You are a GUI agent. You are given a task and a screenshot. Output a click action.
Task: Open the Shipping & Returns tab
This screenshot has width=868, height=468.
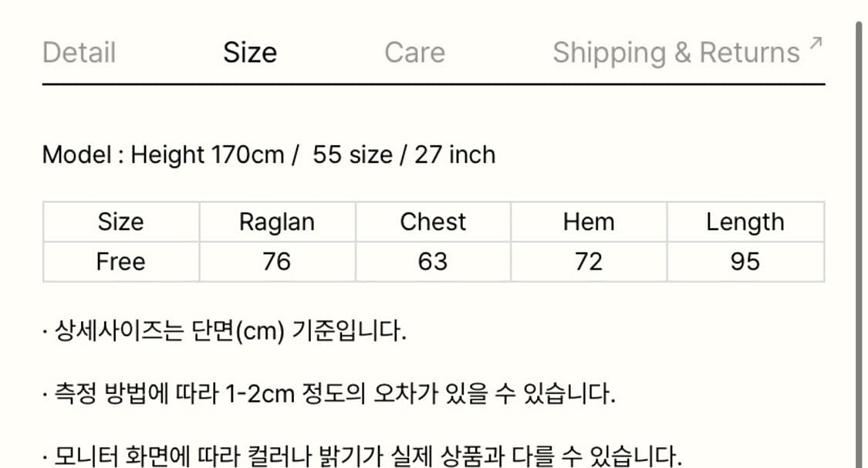point(676,53)
